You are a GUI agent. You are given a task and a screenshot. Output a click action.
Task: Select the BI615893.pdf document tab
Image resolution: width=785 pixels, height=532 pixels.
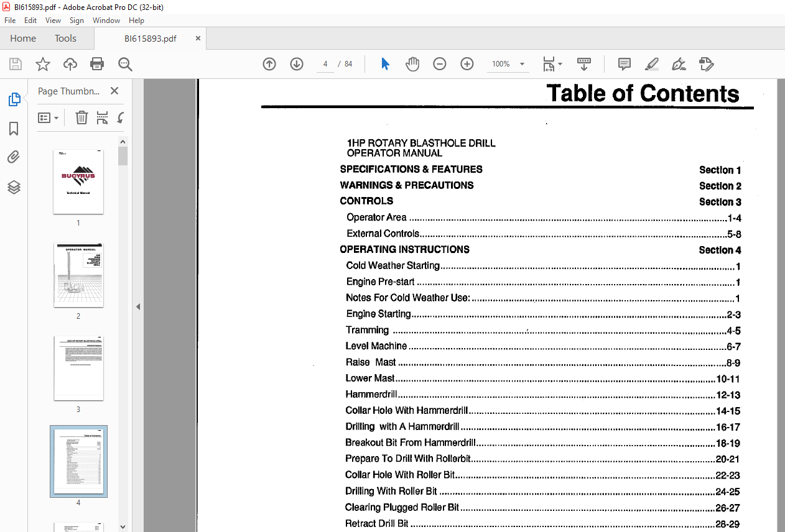150,39
